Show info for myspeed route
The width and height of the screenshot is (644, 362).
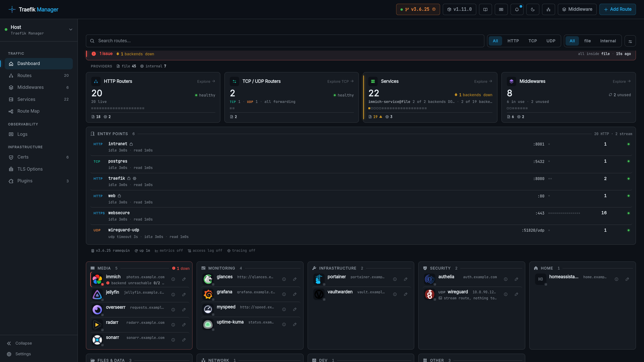click(x=284, y=309)
